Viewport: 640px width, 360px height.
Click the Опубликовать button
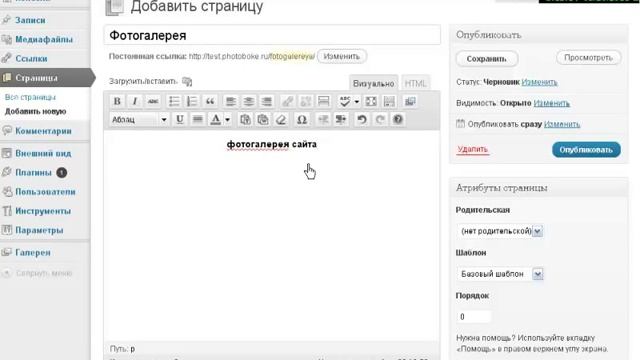586,150
